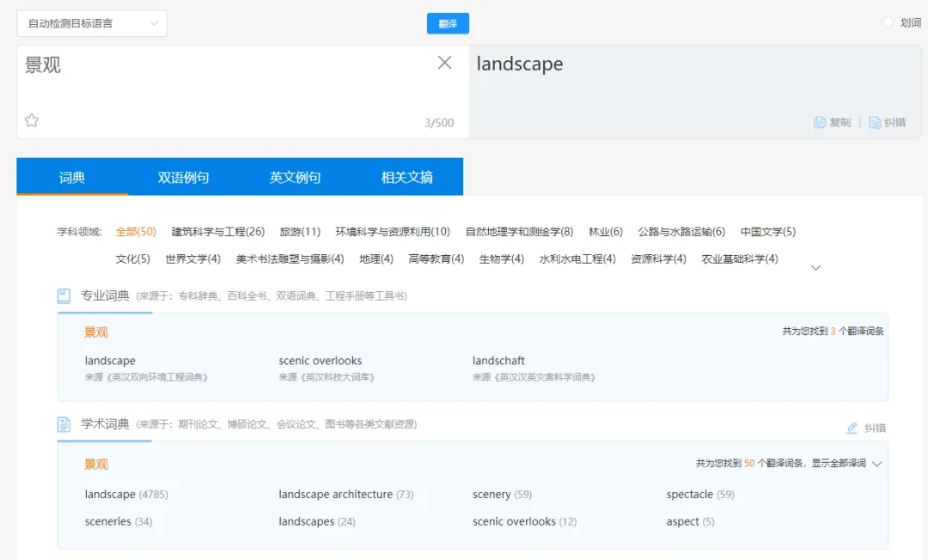
Task: Open the 自动检测目标语言 dropdown
Action: point(92,24)
